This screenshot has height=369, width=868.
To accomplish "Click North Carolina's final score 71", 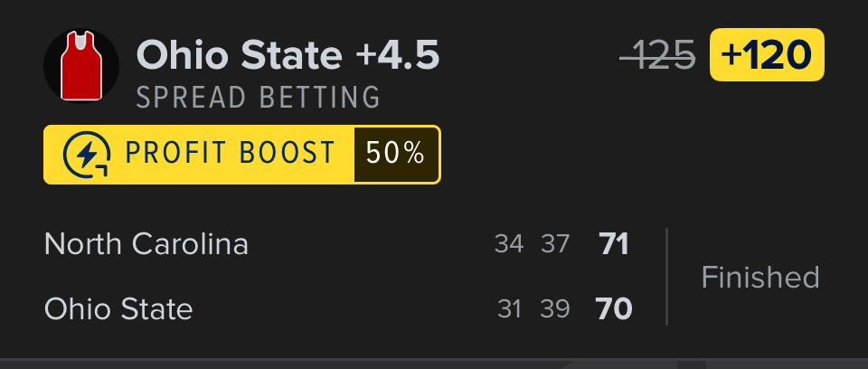I will pos(614,244).
